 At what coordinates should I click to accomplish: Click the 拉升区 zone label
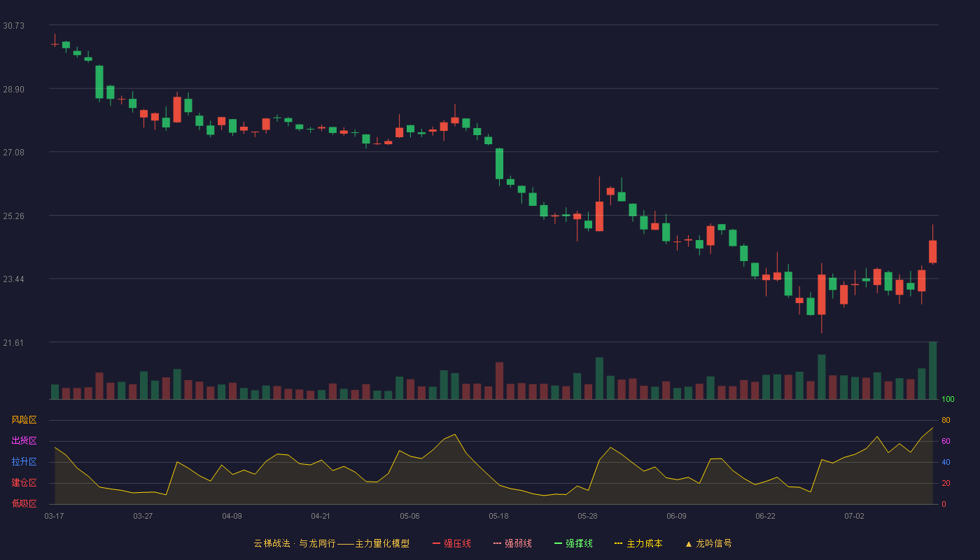tap(24, 462)
